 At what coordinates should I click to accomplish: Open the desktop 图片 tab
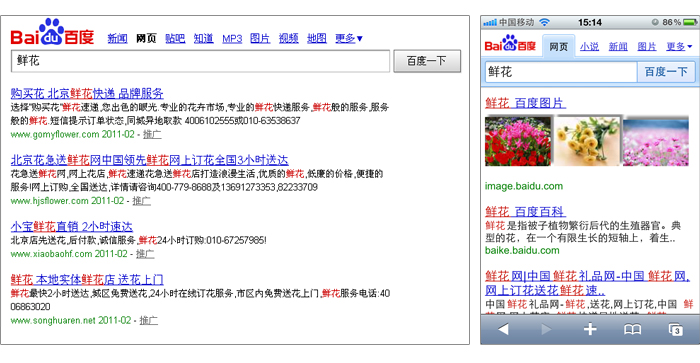coord(260,38)
